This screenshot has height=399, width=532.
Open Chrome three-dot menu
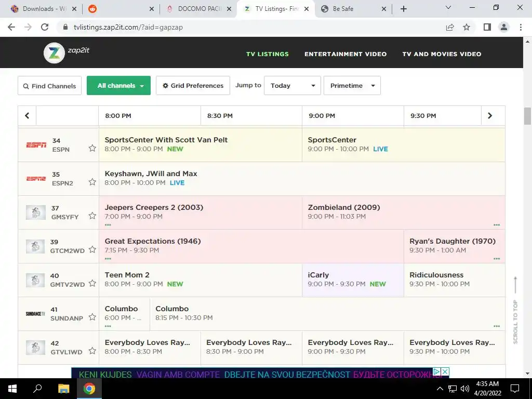point(521,27)
